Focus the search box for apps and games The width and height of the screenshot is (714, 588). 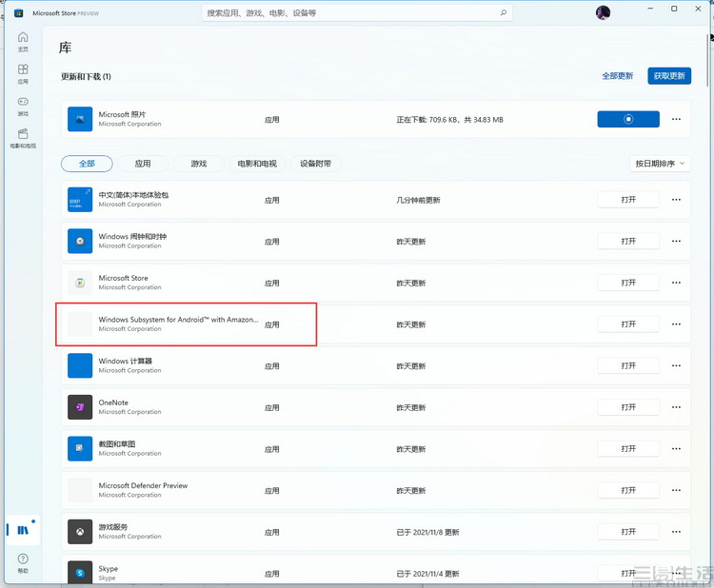(357, 12)
